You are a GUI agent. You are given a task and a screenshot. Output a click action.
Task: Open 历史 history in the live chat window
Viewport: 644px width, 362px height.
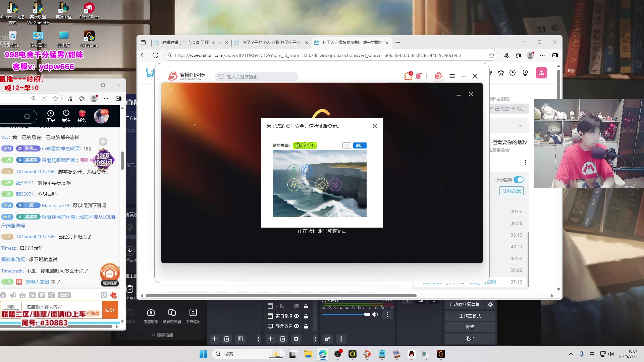(51, 116)
